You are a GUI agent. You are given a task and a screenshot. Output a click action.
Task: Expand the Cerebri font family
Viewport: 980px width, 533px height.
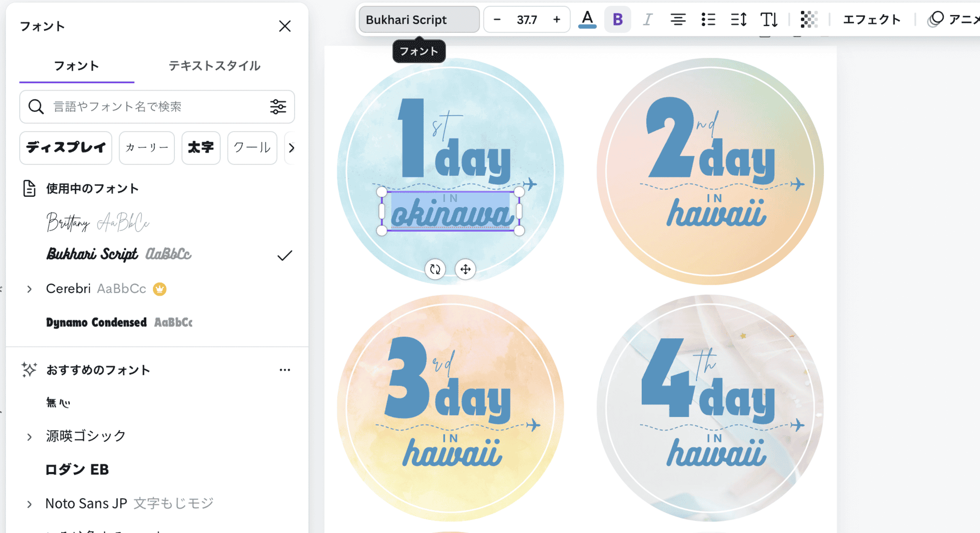[x=30, y=289]
